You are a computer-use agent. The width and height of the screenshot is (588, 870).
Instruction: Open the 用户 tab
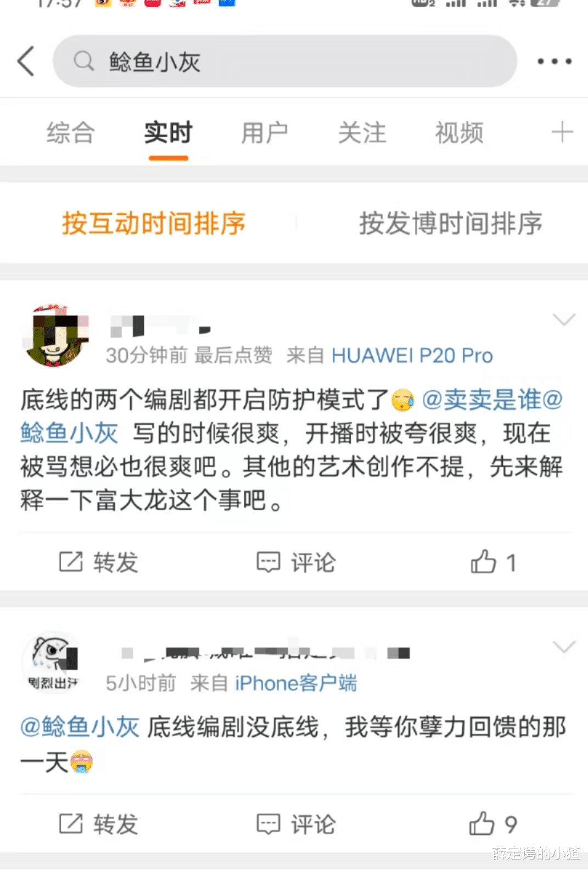[265, 133]
